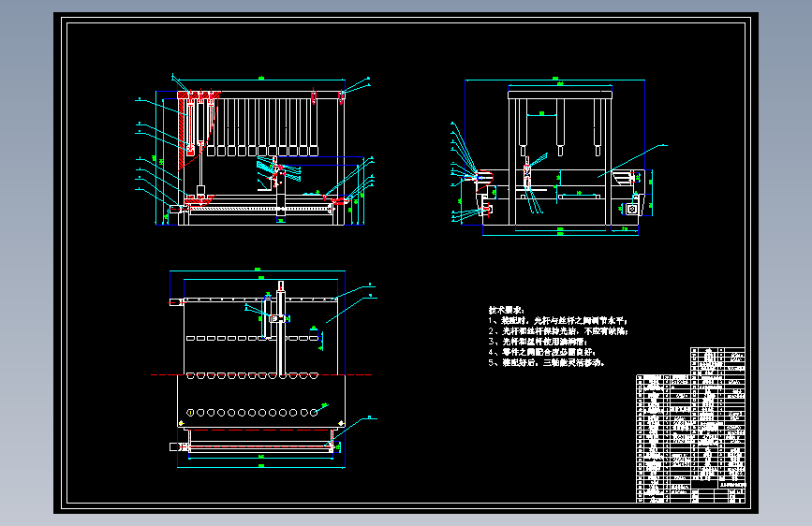Select technical requirement line 4 text
Screen dimensions: 812x526
(542, 352)
